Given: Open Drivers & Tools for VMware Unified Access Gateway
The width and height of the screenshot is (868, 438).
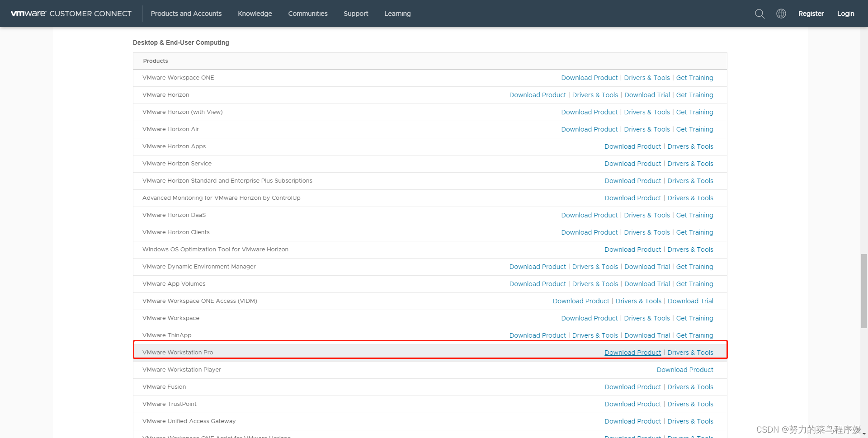Looking at the screenshot, I should click(x=690, y=421).
